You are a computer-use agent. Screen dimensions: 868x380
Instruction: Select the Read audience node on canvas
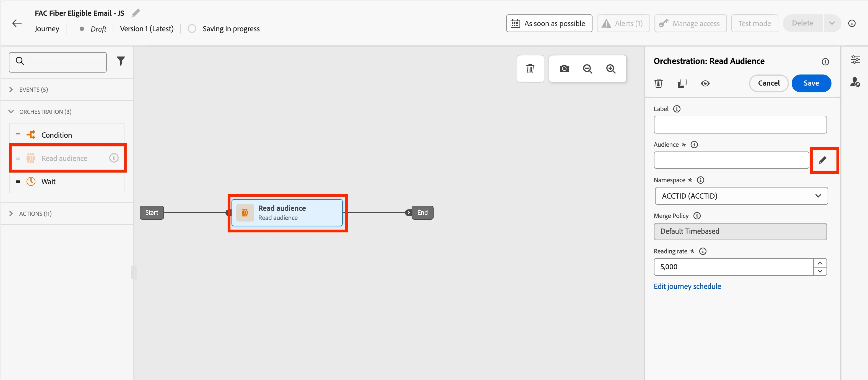pyautogui.click(x=287, y=213)
